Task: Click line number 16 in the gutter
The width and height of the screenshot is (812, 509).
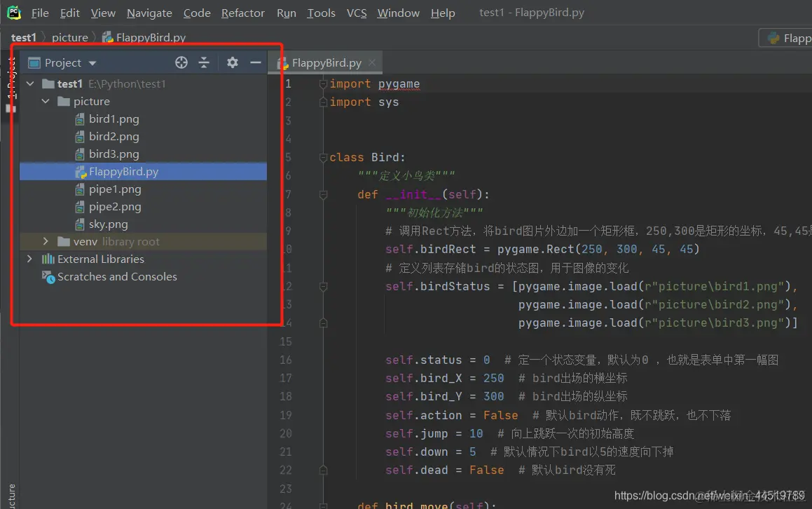Action: [285, 360]
